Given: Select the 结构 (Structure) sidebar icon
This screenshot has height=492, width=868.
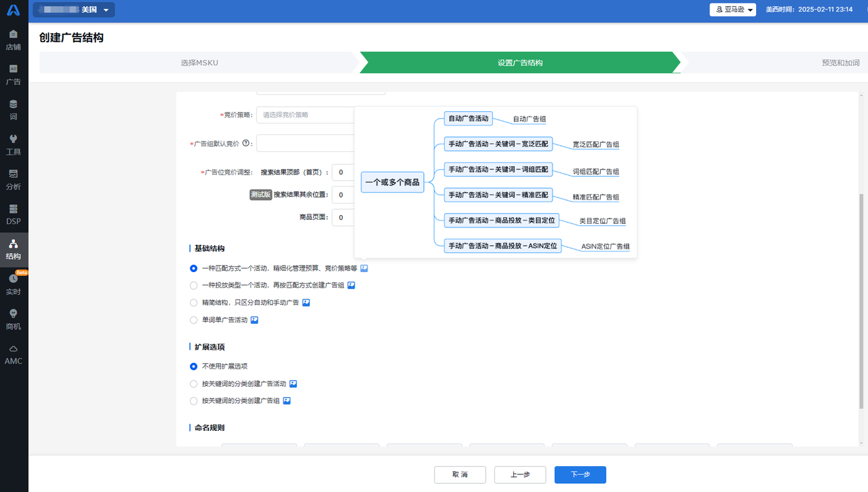Looking at the screenshot, I should point(14,250).
